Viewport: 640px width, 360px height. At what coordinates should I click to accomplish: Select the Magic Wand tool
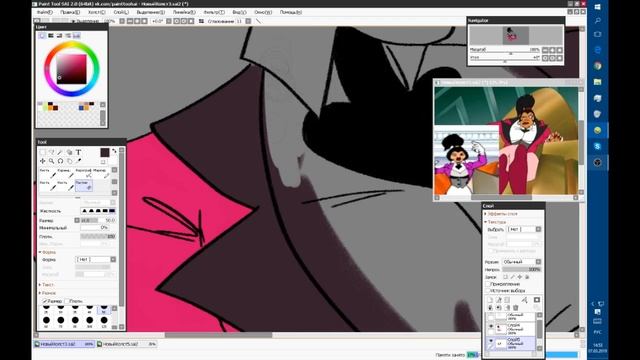pos(60,152)
